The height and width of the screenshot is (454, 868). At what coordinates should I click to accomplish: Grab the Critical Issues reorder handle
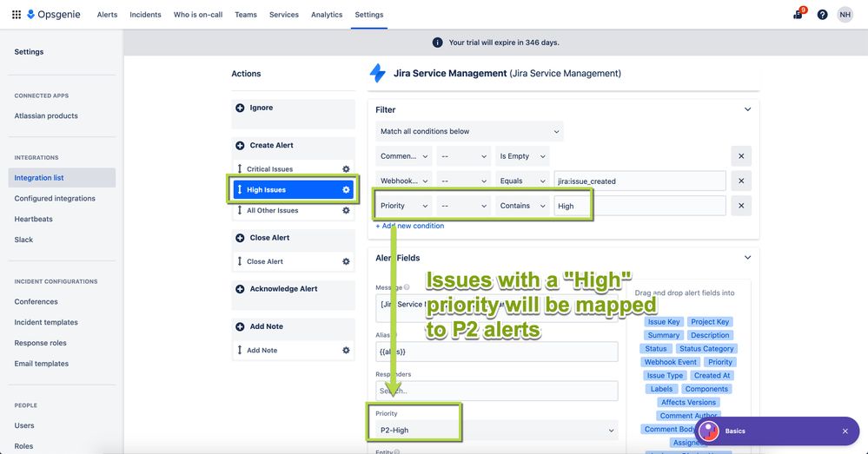[240, 168]
